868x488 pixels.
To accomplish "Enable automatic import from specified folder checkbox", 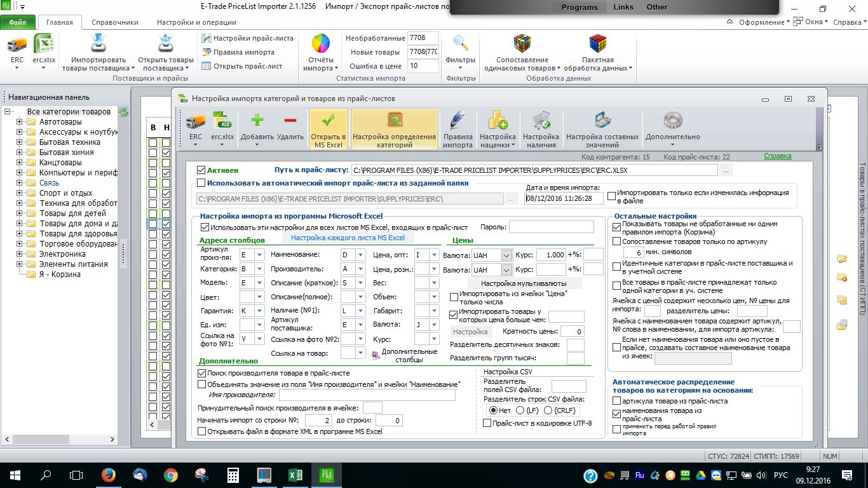I will point(201,183).
